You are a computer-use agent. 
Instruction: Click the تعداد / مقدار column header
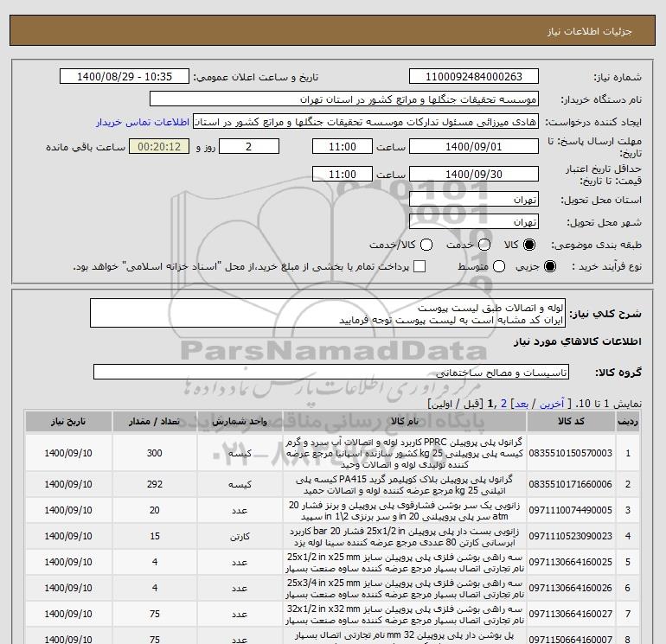(155, 422)
